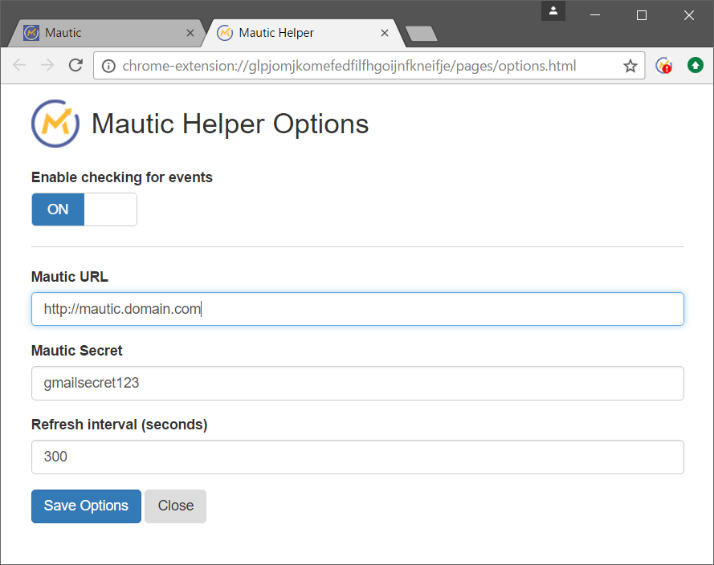Screen dimensions: 714x565
Task: Open a new browser tab
Action: click(x=421, y=34)
